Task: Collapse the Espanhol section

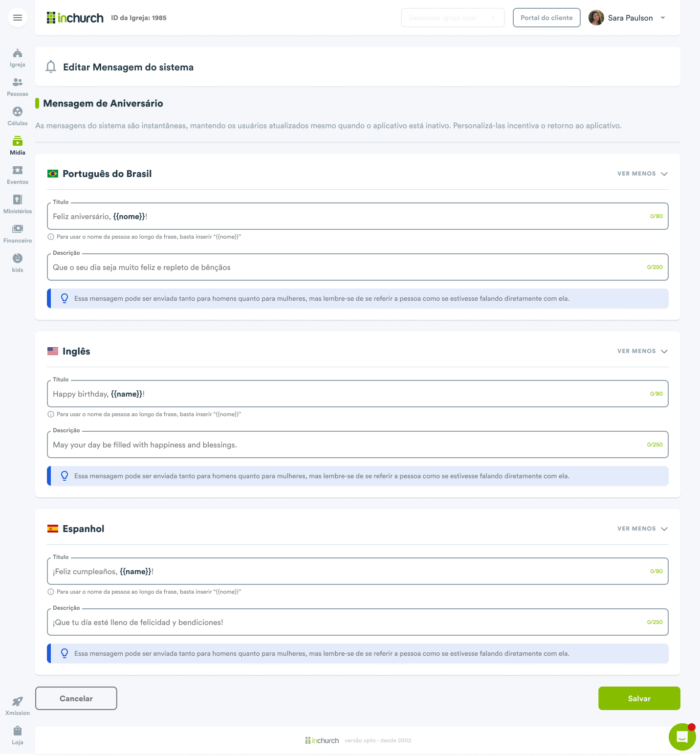Action: 642,529
